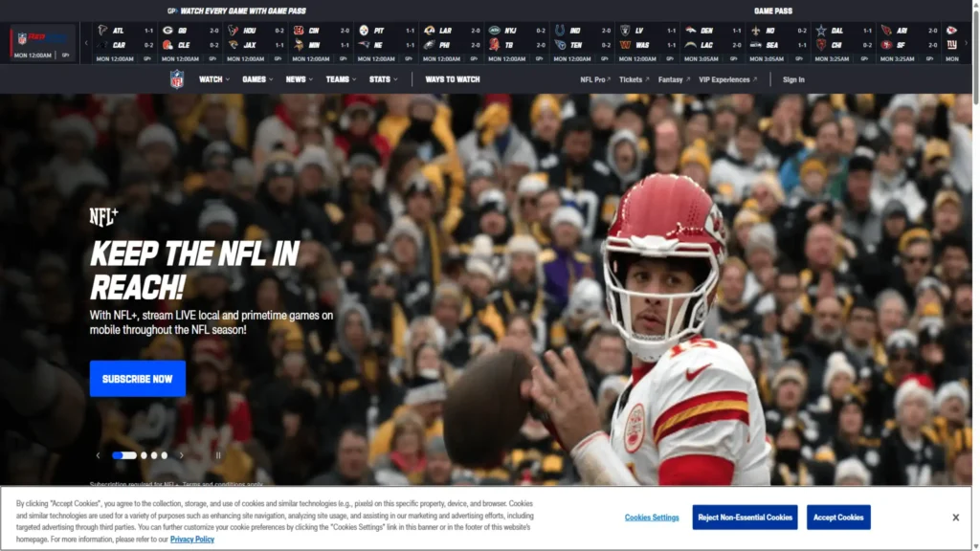The width and height of the screenshot is (980, 551).
Task: Click the NFL shield logo in navigation
Action: point(177,79)
